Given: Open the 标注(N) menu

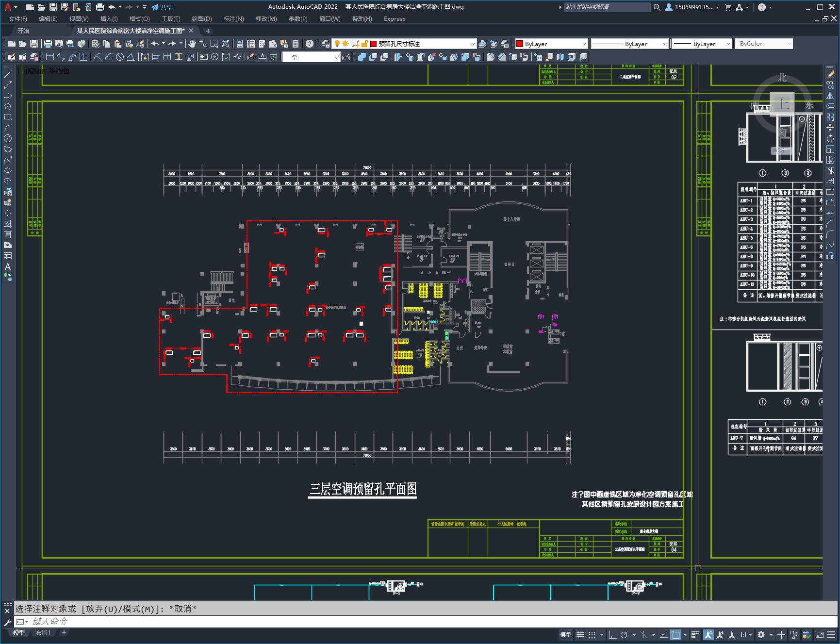Looking at the screenshot, I should [233, 19].
